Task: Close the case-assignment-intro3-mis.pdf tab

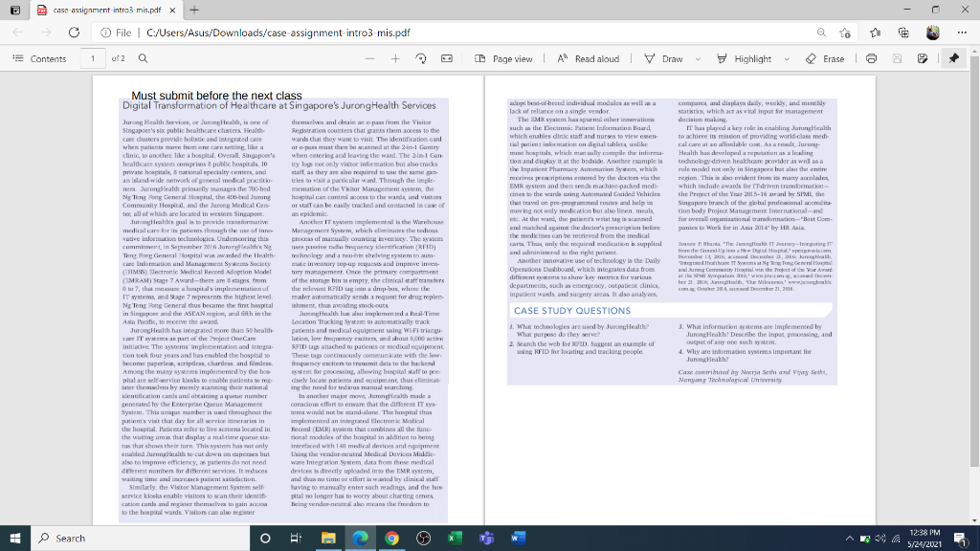Action: 172,10
